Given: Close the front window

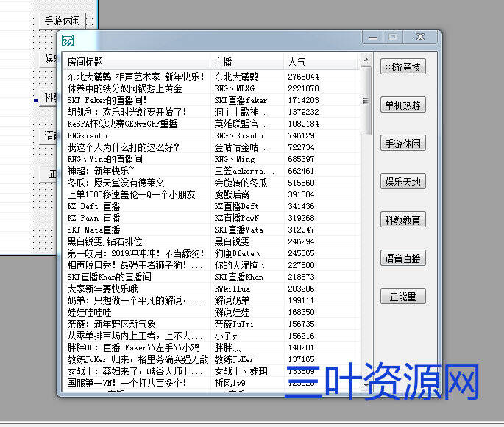Looking at the screenshot, I should click(x=420, y=38).
